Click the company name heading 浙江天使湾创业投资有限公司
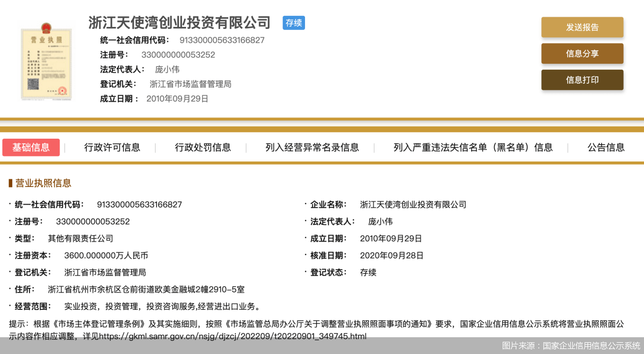644x354 pixels. (179, 23)
